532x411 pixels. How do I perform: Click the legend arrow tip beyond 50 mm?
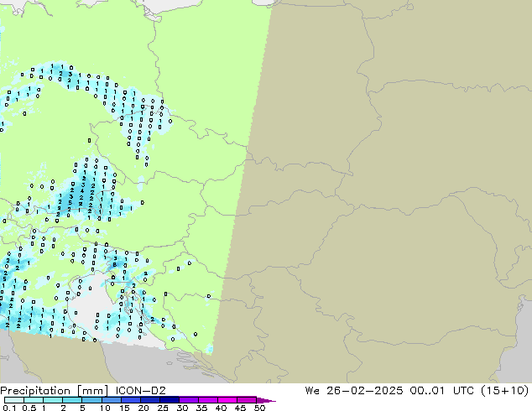click(x=266, y=400)
